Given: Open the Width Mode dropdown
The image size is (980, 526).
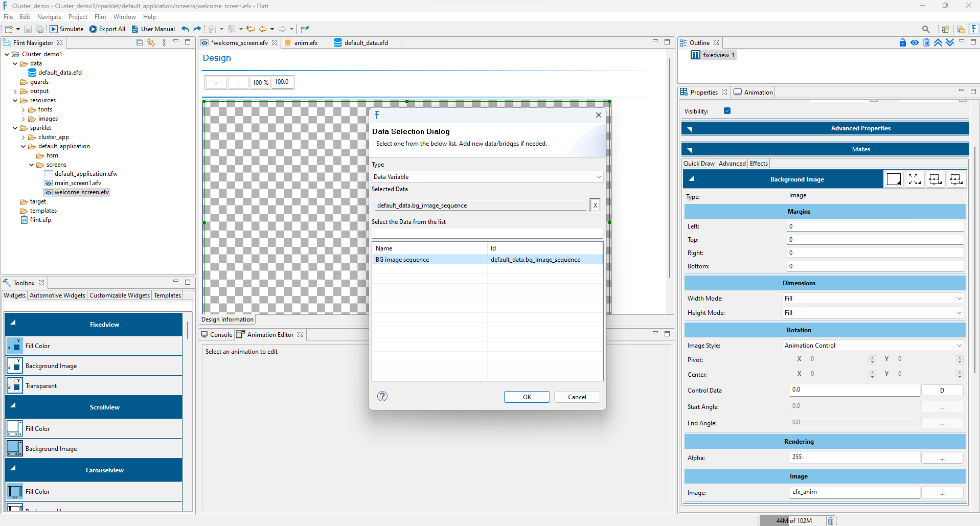Looking at the screenshot, I should click(959, 298).
